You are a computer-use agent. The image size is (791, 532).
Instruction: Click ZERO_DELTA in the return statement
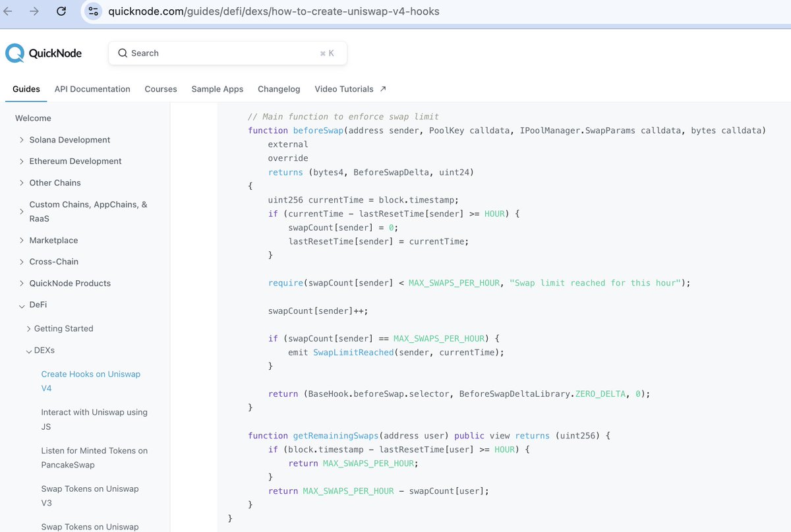coord(600,394)
